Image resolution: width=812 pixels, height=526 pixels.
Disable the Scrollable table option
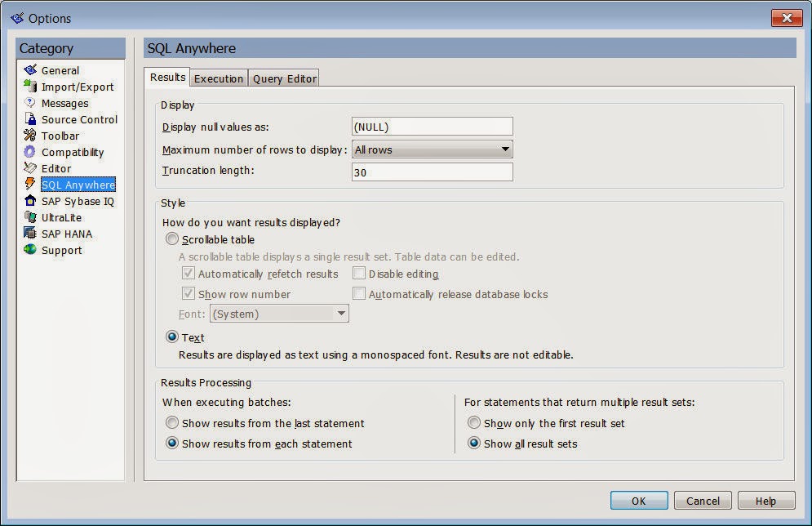pos(171,239)
